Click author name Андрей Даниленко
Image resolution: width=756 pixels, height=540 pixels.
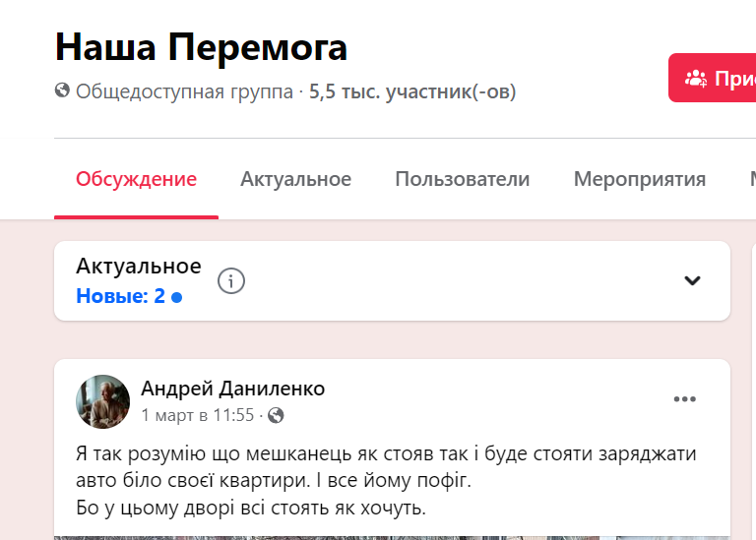232,389
